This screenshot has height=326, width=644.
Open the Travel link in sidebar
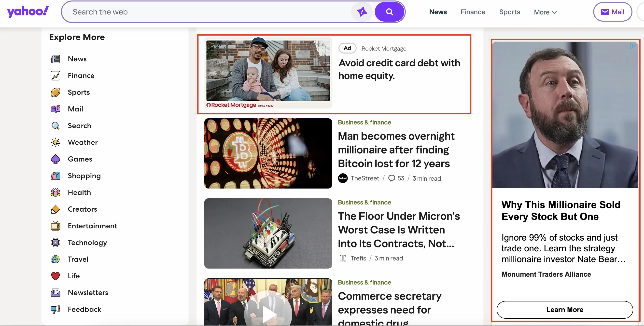tap(78, 259)
